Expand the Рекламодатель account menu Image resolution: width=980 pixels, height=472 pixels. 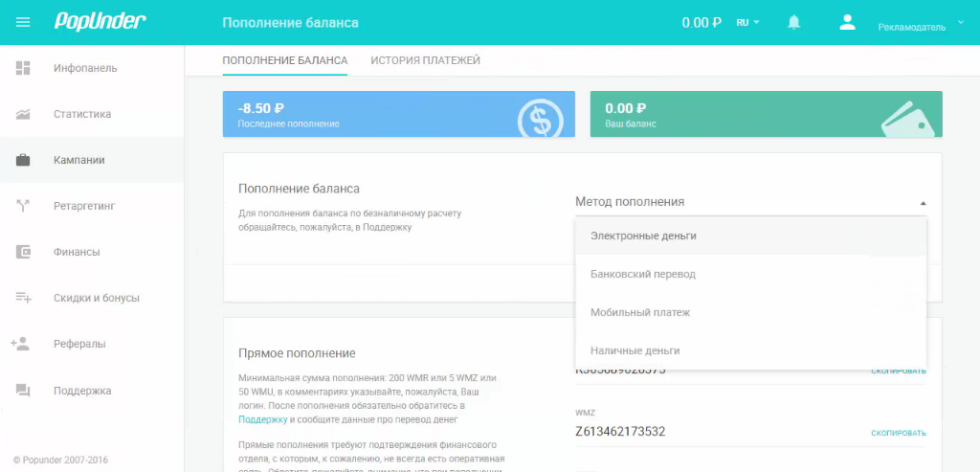pos(921,26)
